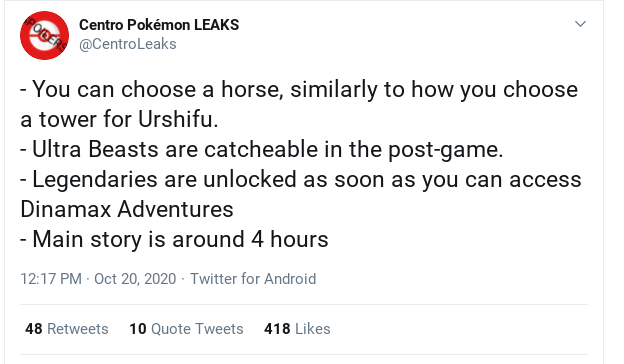Click the text 'a tower for Urshifu.'
The image size is (624, 364).
[119, 119]
